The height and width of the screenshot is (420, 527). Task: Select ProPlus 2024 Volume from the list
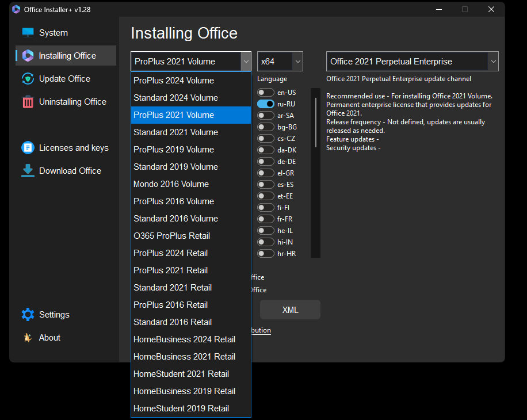[191, 81]
